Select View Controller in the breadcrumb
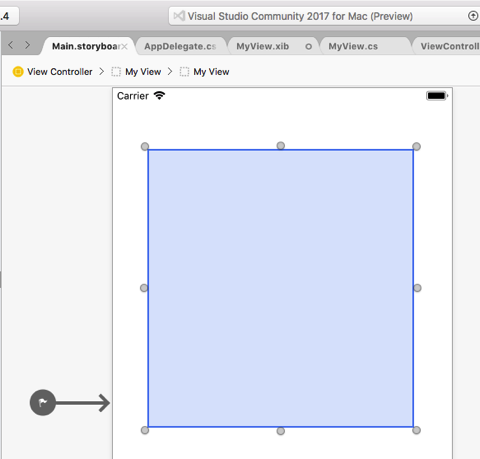480x459 pixels. (60, 72)
